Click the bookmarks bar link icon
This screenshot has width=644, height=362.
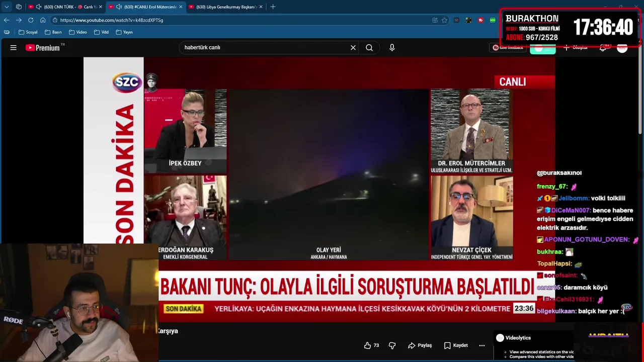click(x=7, y=32)
